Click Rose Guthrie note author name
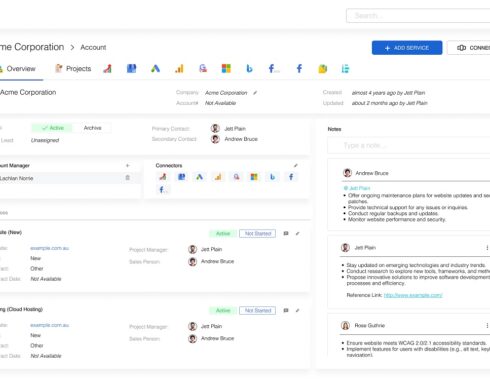This screenshot has height=385, width=490. [370, 325]
